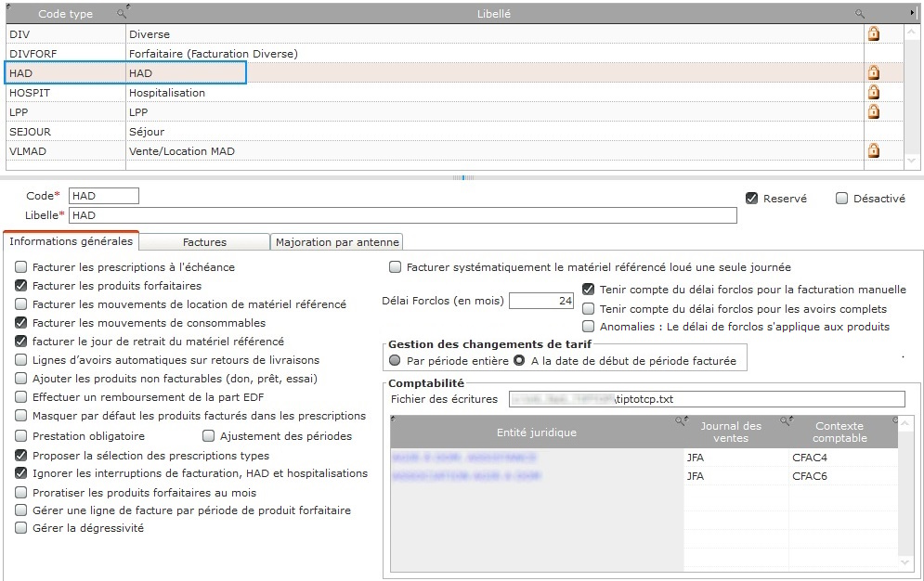The width and height of the screenshot is (924, 581).
Task: Open search in the Journal des ventes header
Action: pos(785,420)
